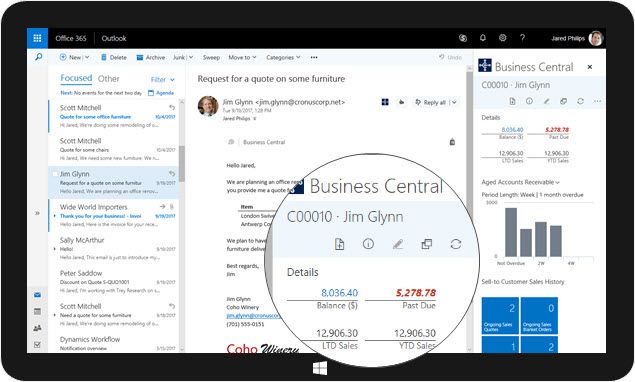Click the Delete trash icon button

[114, 58]
